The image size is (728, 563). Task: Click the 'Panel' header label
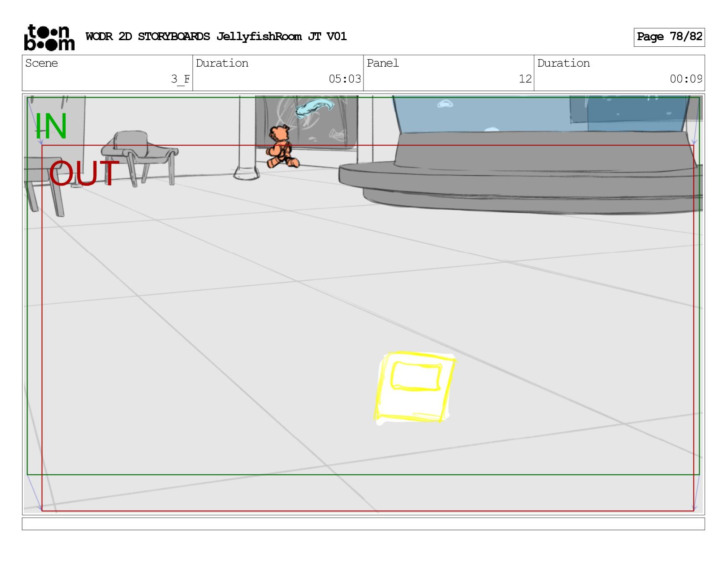pos(383,63)
